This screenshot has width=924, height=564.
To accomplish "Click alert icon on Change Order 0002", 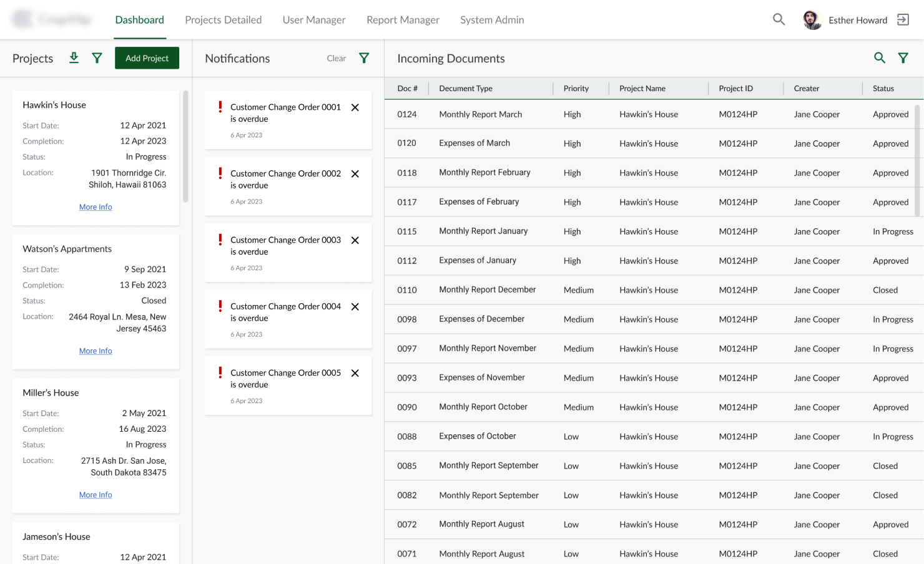I will (220, 173).
